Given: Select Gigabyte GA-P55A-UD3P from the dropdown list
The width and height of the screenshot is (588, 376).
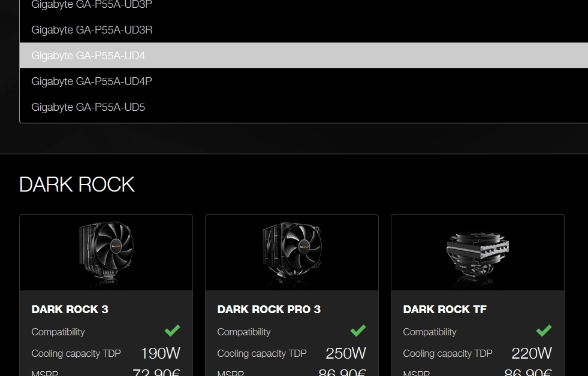Looking at the screenshot, I should tap(304, 5).
